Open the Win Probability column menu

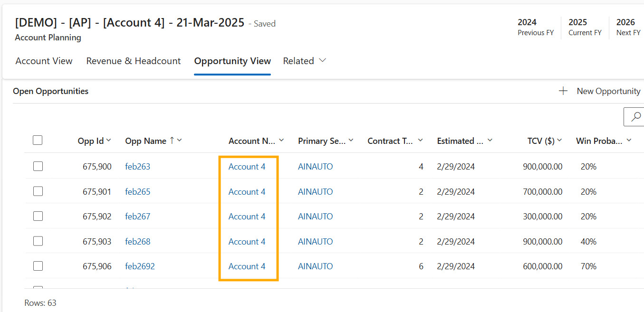coord(629,141)
